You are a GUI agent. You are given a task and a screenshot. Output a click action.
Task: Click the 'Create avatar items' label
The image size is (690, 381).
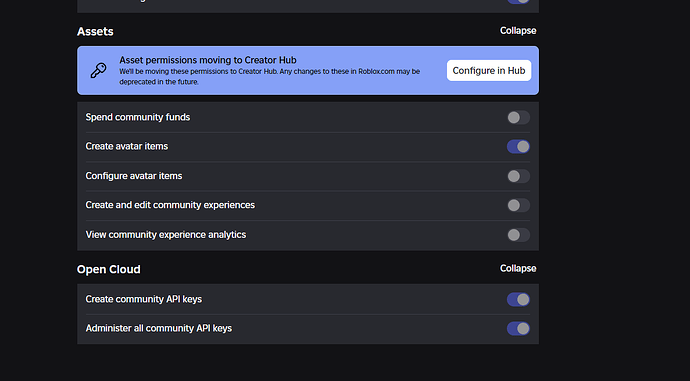(127, 146)
